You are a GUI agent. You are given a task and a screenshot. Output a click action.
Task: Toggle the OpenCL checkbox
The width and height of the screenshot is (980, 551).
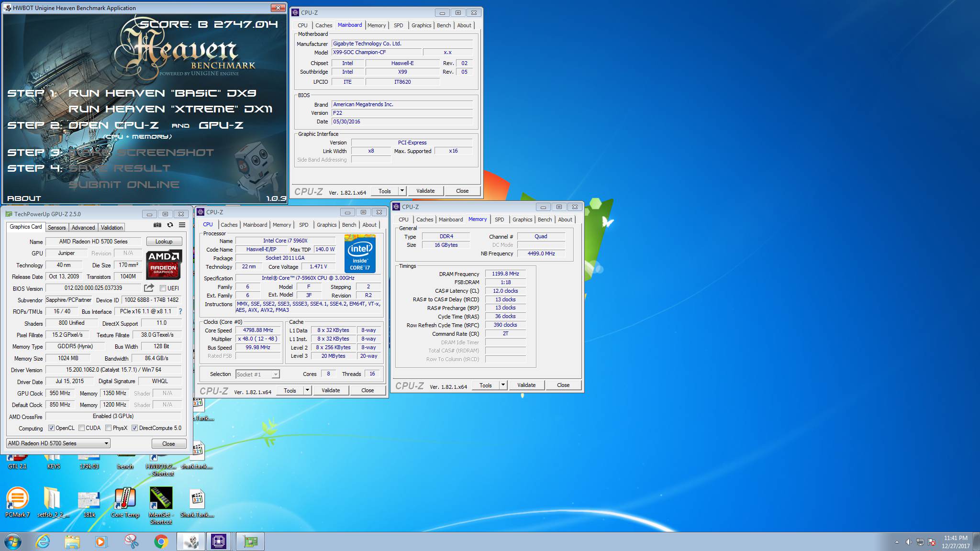[x=51, y=428]
